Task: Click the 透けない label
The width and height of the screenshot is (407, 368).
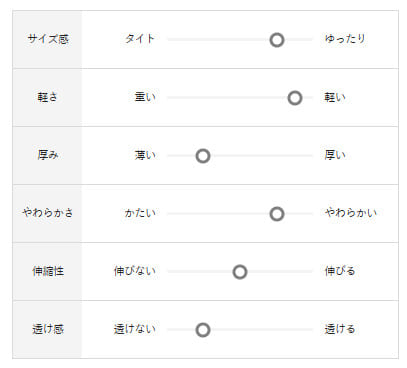Action: [135, 329]
